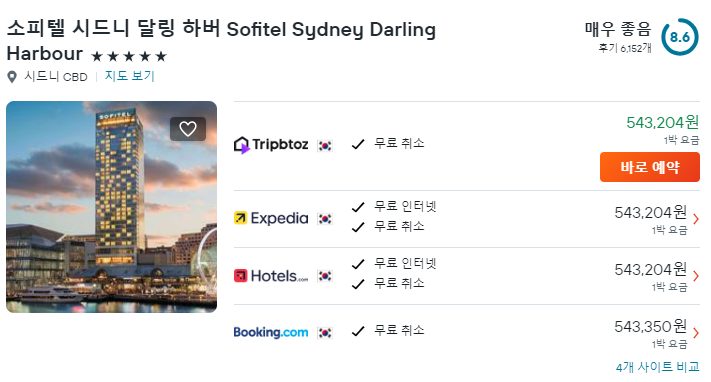Open Hotels.com deal via red chevron
Image resolution: width=711 pixels, height=382 pixels.
tap(696, 276)
